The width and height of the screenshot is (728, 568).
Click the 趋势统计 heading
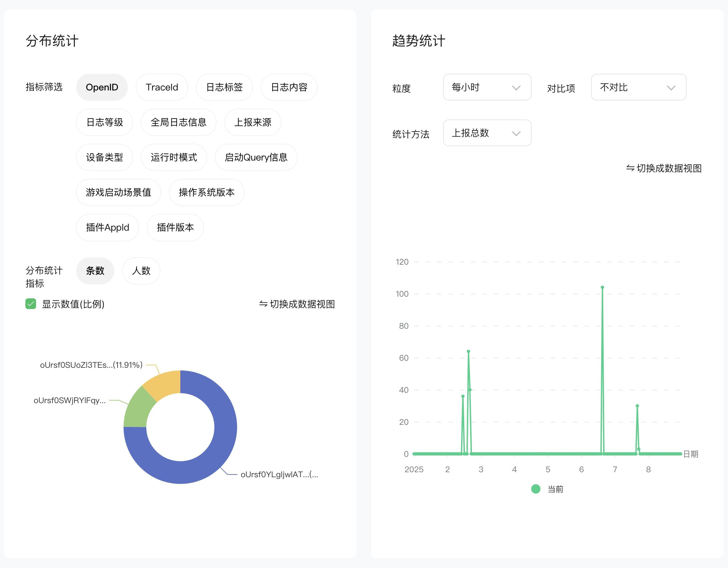point(418,41)
